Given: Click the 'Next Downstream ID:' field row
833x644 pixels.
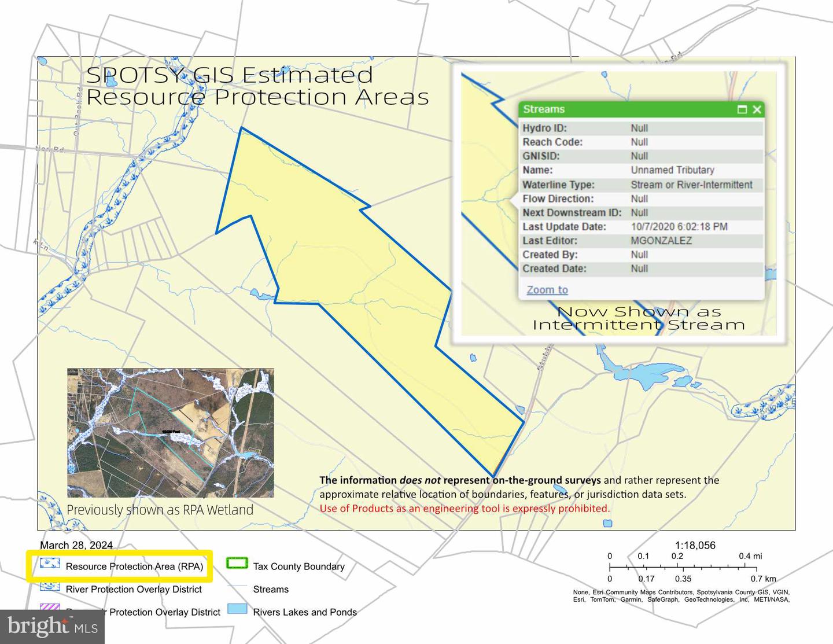Looking at the screenshot, I should [x=642, y=212].
